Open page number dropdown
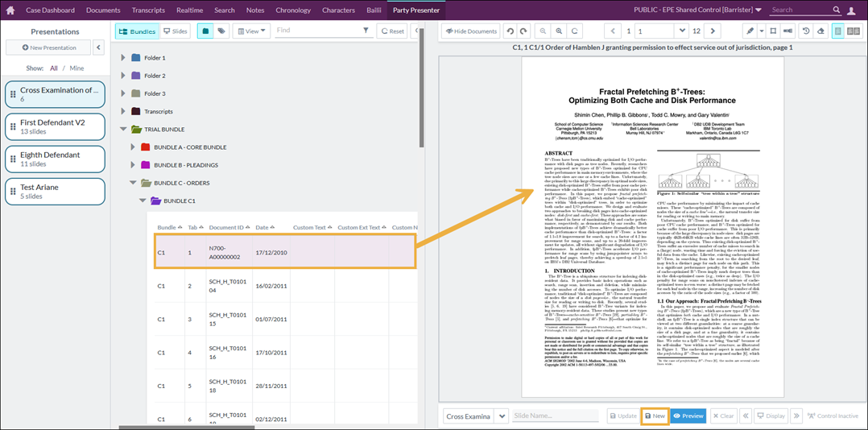 point(683,31)
